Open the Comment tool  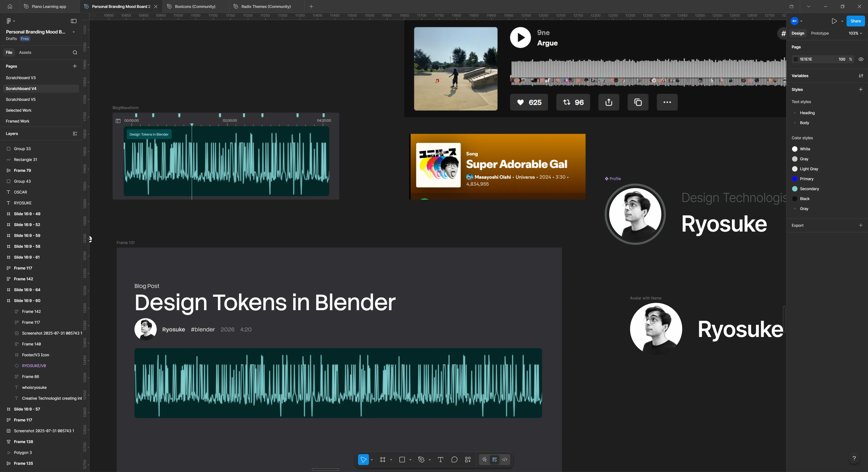coord(455,460)
